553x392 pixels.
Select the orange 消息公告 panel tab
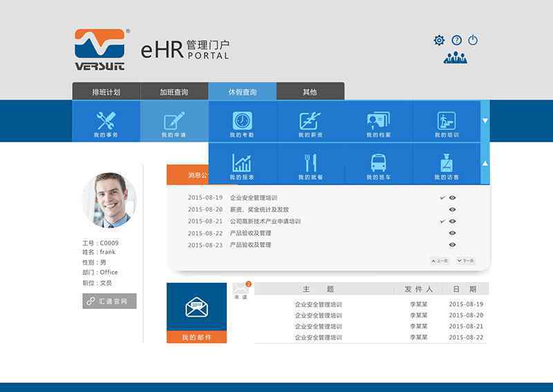[x=188, y=175]
